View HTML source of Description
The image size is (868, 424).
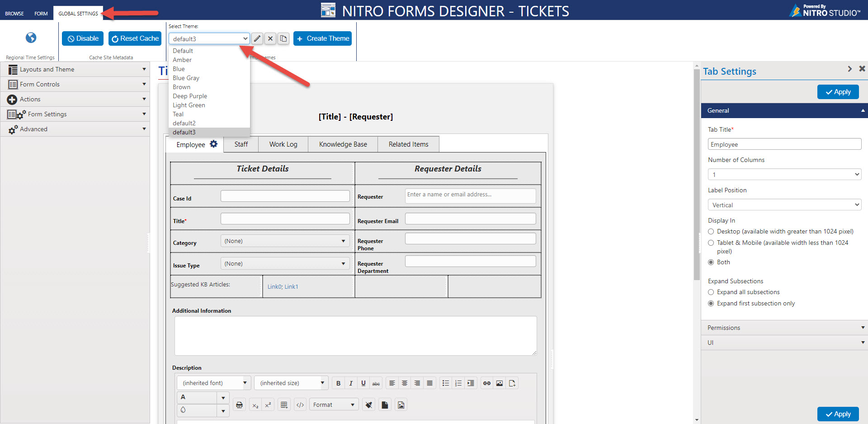[x=300, y=405]
